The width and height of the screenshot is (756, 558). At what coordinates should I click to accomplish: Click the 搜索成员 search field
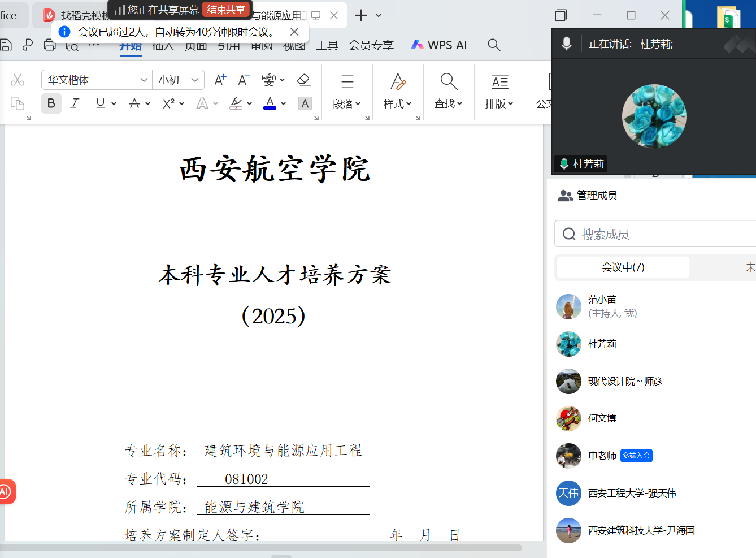[x=655, y=234]
